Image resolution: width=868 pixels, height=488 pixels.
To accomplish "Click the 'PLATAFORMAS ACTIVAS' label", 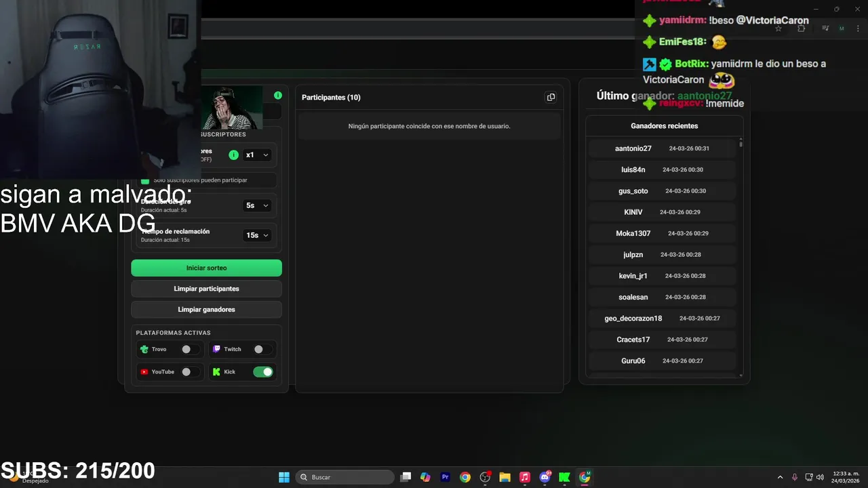I will (x=173, y=333).
